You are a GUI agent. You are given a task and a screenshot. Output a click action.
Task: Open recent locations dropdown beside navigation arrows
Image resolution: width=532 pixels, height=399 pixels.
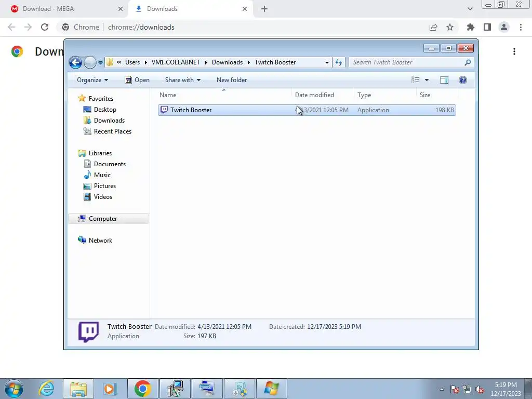point(100,63)
